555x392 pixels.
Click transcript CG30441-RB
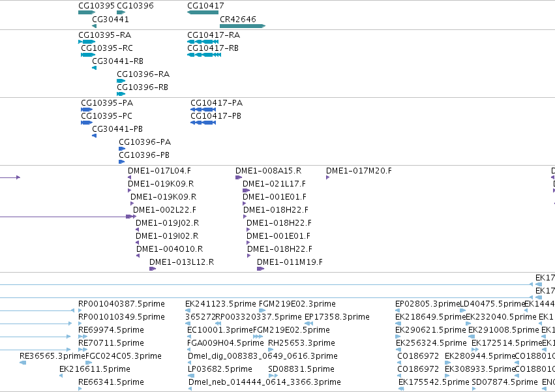[x=94, y=68]
